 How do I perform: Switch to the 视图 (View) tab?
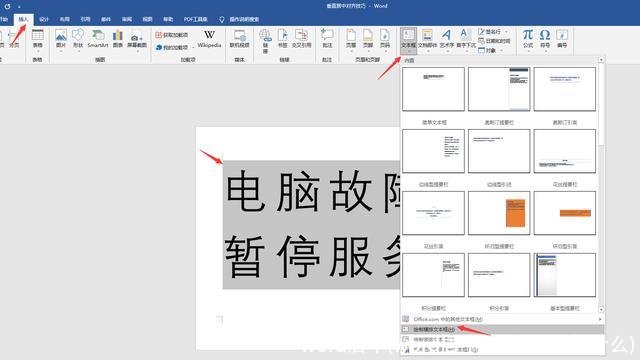coord(147,19)
